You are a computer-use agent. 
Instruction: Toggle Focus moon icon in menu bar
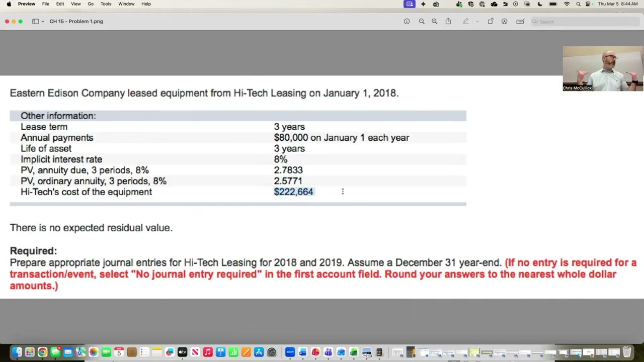point(540,4)
